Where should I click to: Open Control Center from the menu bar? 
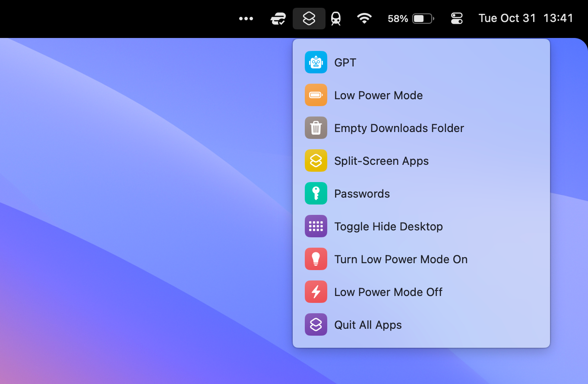(456, 18)
